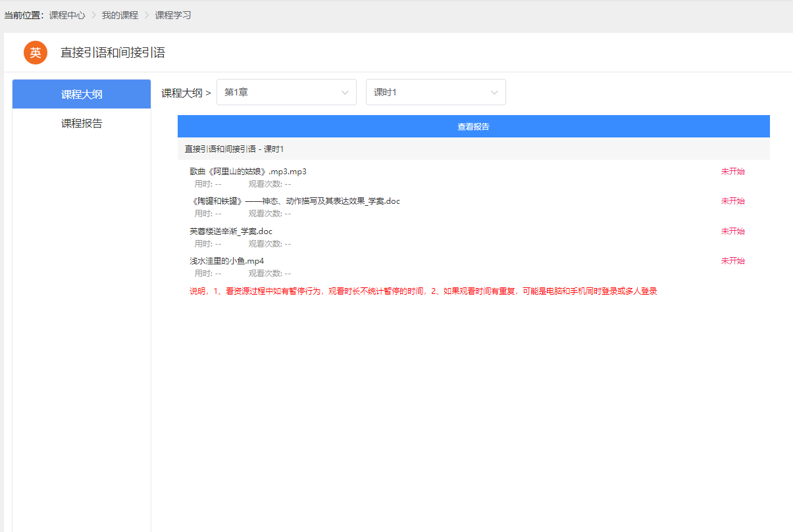Open 《陶罐和铁罐》 学案.doc file

click(x=295, y=201)
